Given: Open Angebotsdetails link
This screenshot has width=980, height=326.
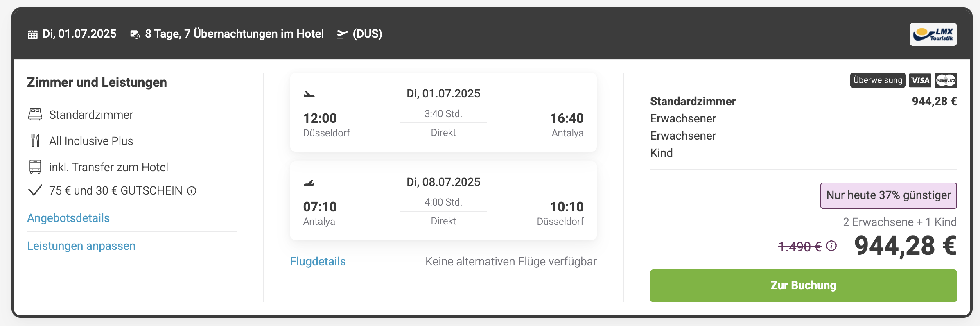Looking at the screenshot, I should (x=68, y=218).
